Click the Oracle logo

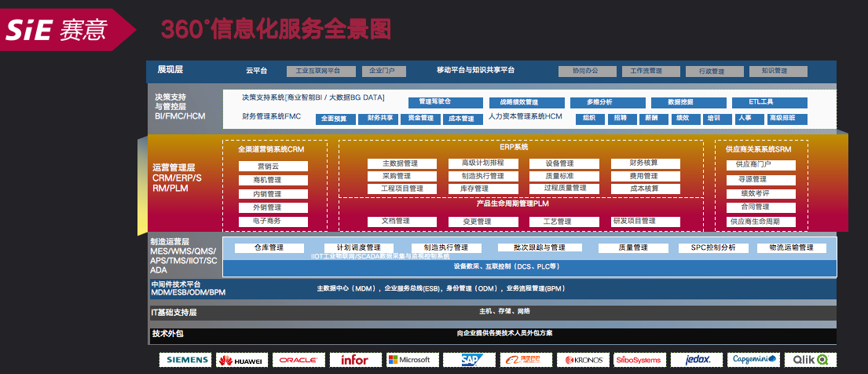pyautogui.click(x=298, y=360)
